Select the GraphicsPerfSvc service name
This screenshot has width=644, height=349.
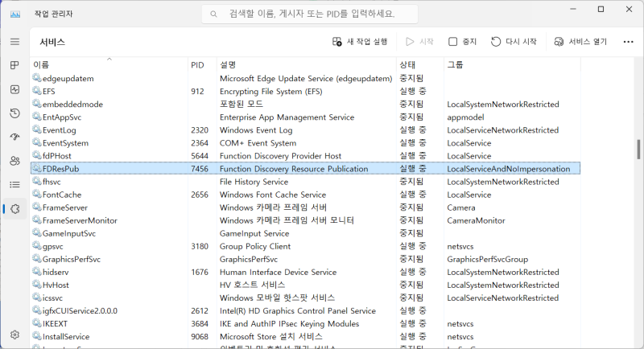[72, 259]
